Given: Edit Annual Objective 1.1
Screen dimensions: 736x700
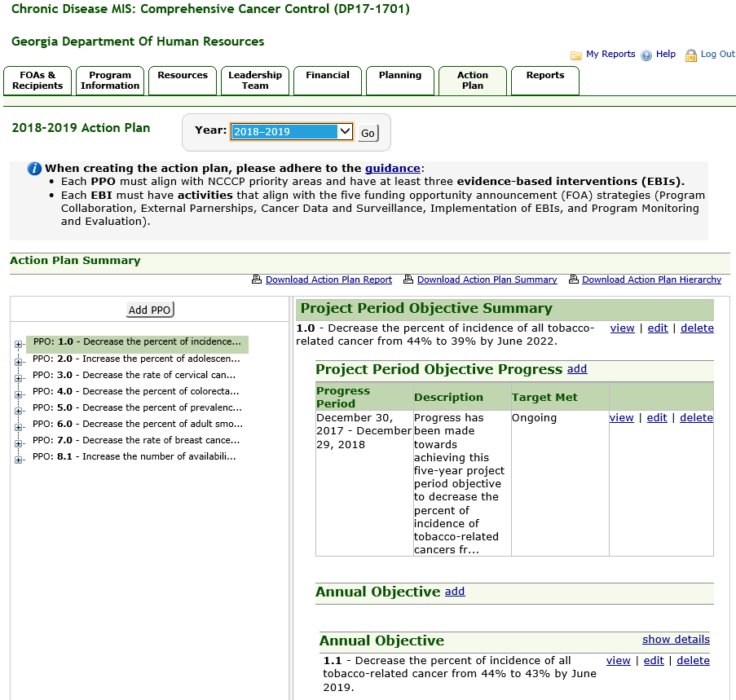Looking at the screenshot, I should (654, 661).
